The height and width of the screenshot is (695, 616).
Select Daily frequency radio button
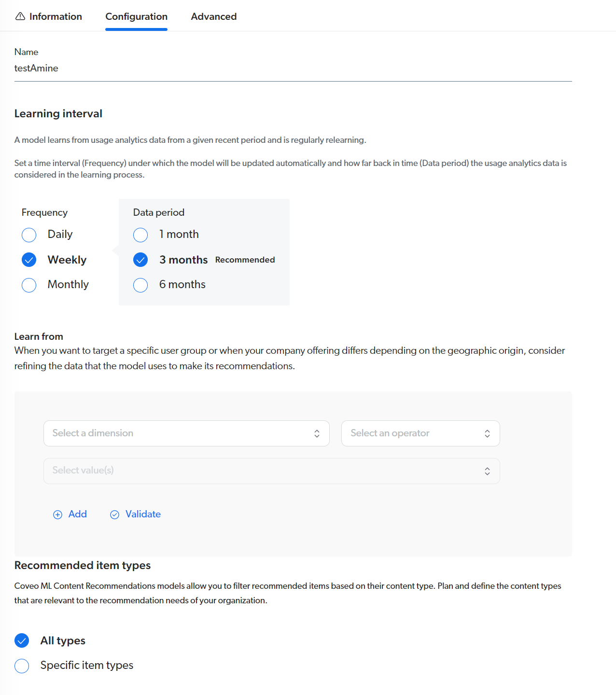click(x=29, y=235)
